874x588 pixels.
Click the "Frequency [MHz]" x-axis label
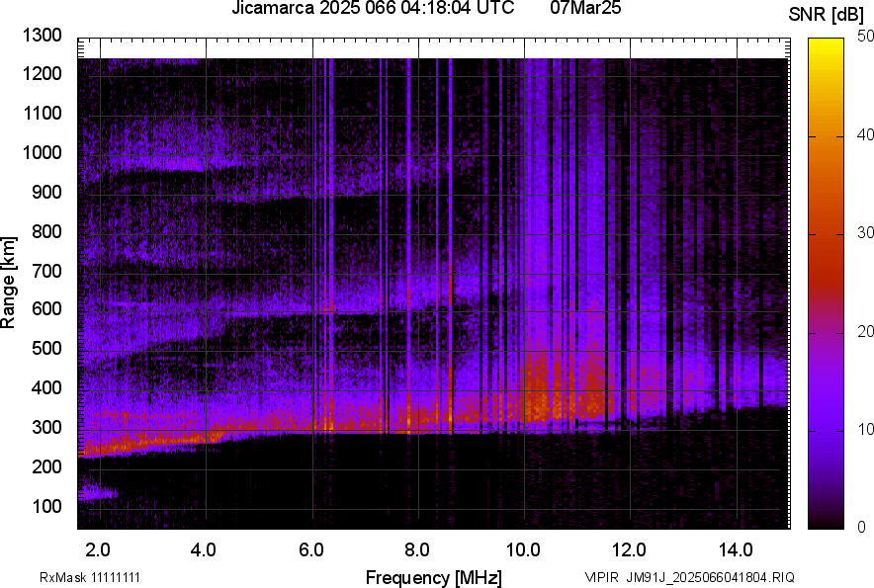pos(433,577)
